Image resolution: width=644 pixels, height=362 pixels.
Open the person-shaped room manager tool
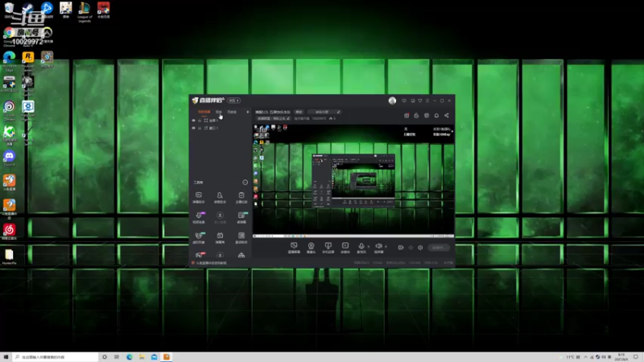(x=220, y=197)
